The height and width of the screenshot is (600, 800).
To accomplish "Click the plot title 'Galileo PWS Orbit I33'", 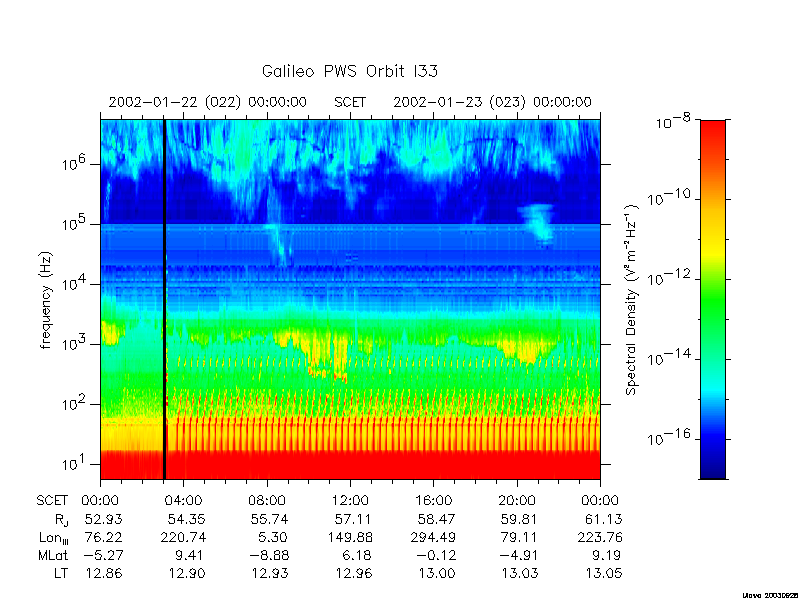I will click(x=349, y=71).
